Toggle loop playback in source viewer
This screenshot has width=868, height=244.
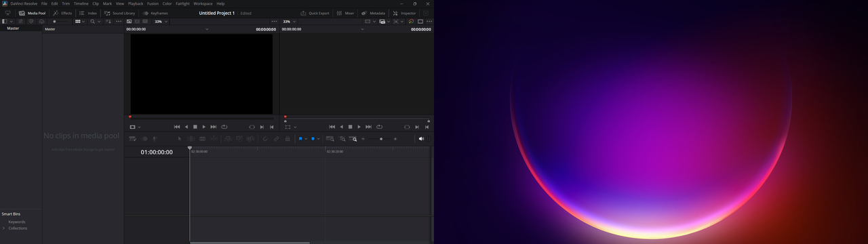224,127
